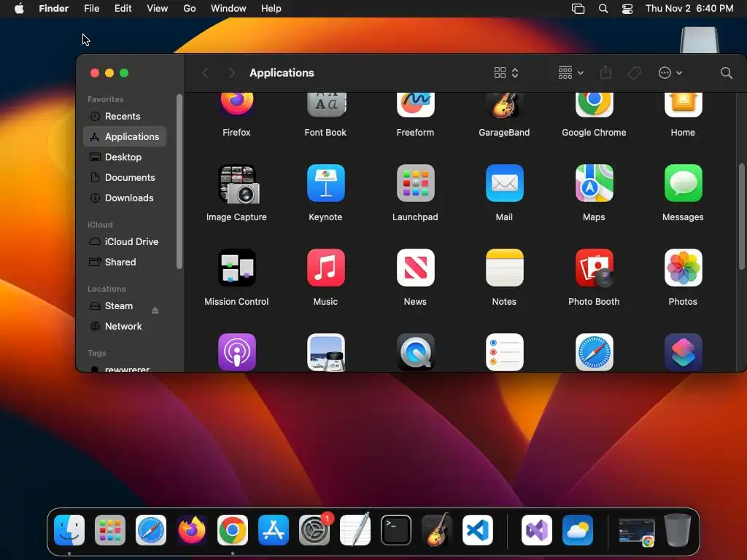The image size is (747, 560).
Task: Open the Apple menu
Action: 19,9
